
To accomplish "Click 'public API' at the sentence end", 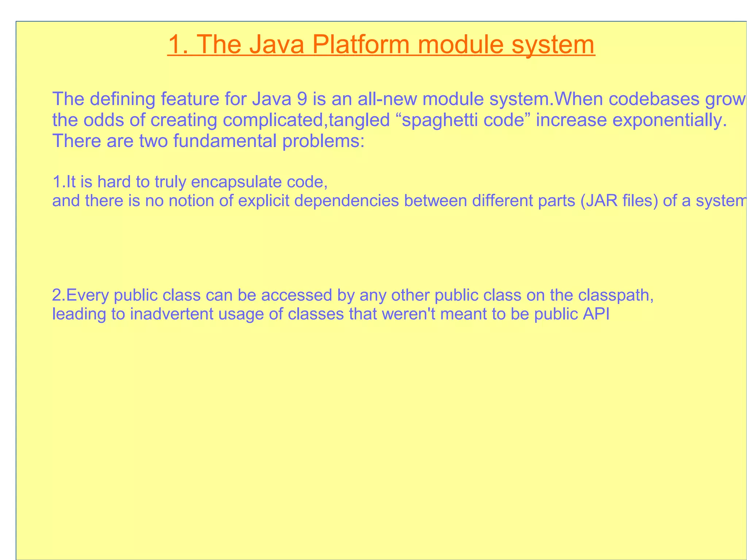I will tap(572, 314).
